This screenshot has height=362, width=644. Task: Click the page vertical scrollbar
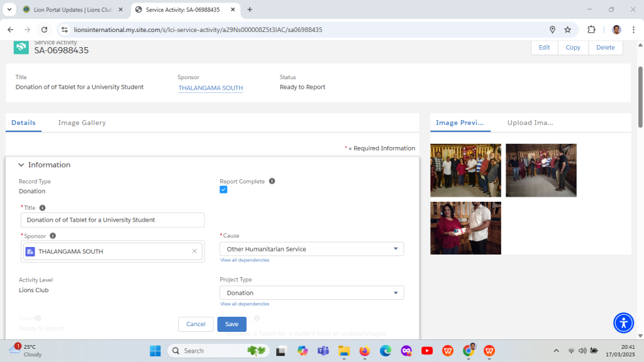[640, 97]
